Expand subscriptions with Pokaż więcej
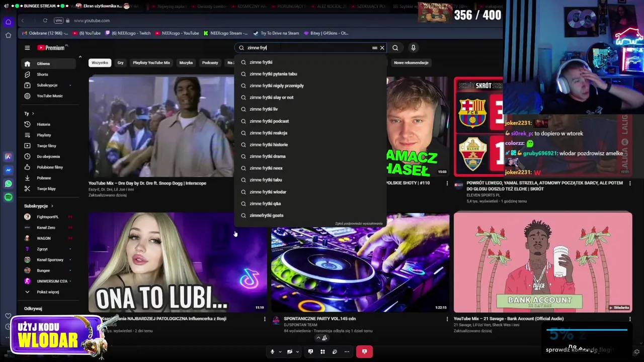This screenshot has height=362, width=644. [48, 292]
